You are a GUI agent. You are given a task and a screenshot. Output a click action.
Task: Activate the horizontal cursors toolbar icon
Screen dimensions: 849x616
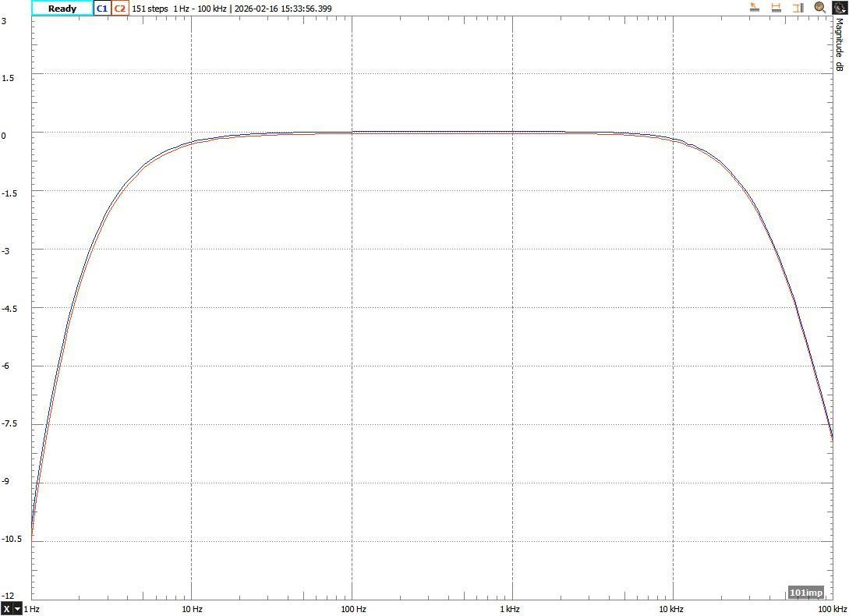tap(776, 8)
